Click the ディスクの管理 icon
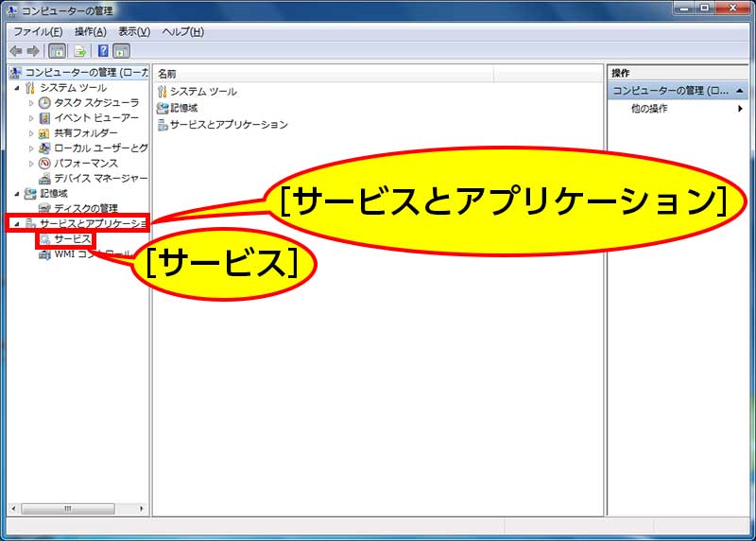 point(44,208)
